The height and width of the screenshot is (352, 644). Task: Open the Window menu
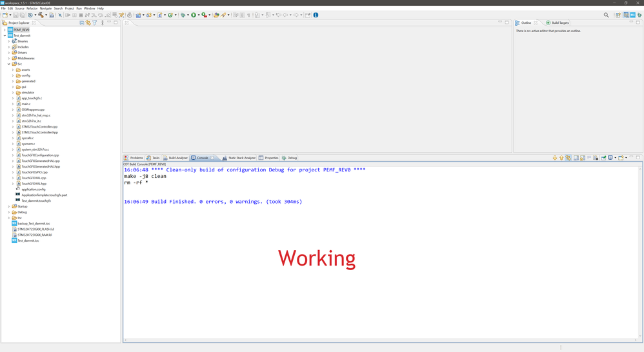[x=90, y=8]
